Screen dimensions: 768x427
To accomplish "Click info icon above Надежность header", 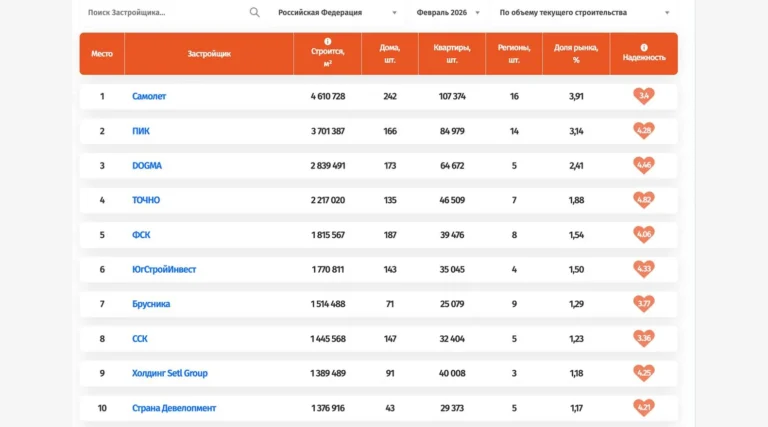I will click(644, 47).
